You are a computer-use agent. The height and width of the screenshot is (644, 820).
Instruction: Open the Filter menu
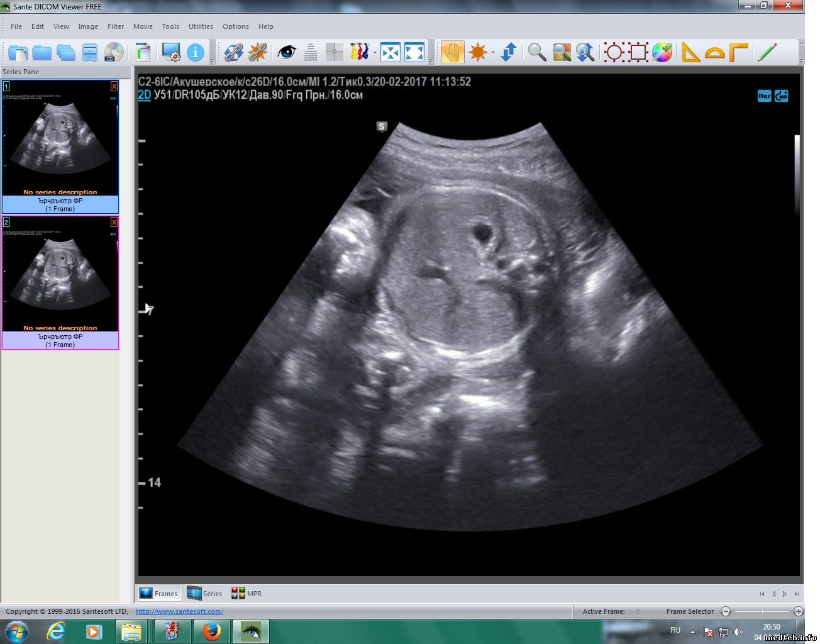click(x=116, y=26)
